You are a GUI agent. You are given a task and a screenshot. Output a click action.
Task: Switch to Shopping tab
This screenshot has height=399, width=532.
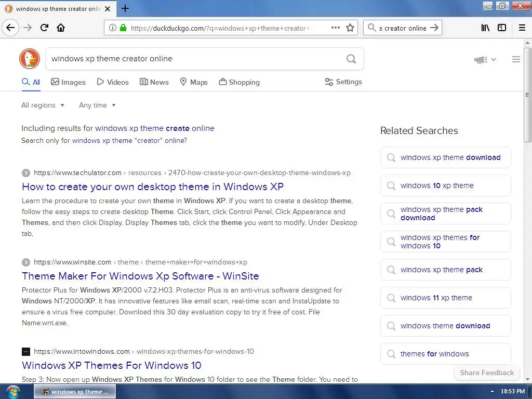(x=239, y=82)
